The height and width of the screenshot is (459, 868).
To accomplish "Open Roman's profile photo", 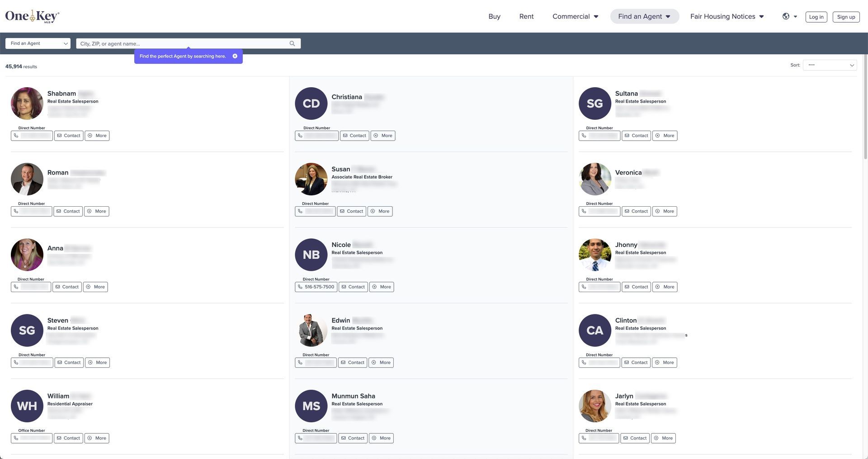I will coord(27,179).
